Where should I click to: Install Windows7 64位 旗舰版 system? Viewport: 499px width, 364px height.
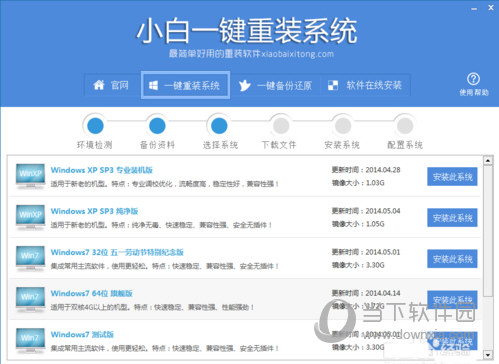click(x=452, y=300)
